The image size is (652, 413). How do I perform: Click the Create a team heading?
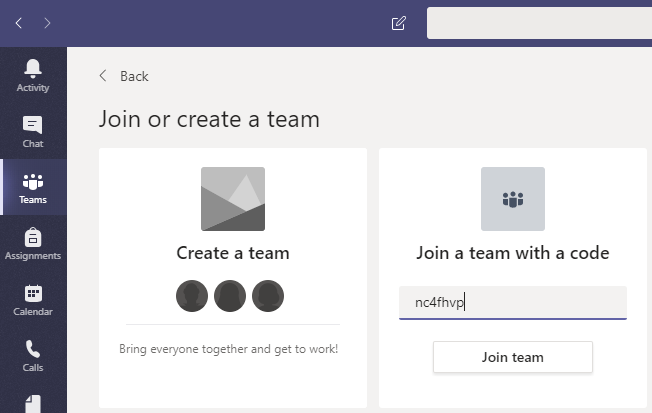click(233, 253)
